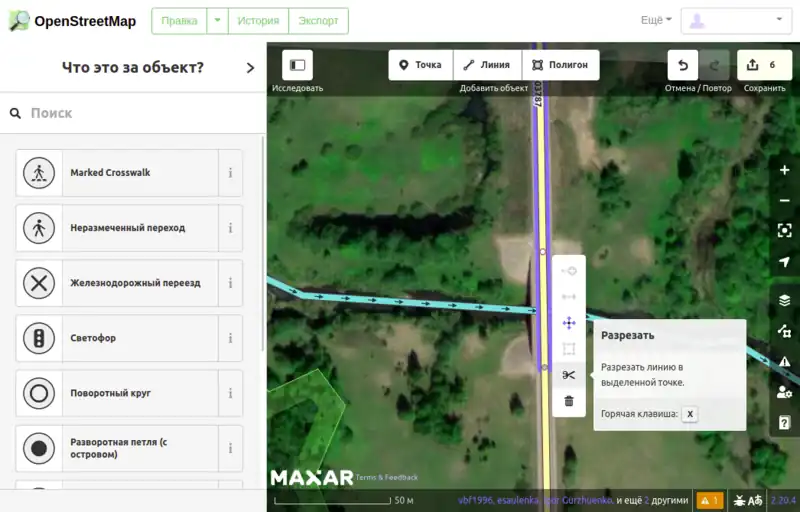This screenshot has width=800, height=512.
Task: Click the scissors Split line icon
Action: [x=569, y=375]
